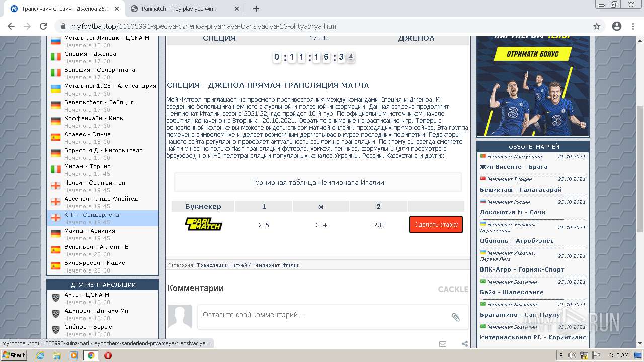This screenshot has width=644, height=362.
Task: Click hockey icon beside Сибирь - Барыс
Action: pos(56,330)
